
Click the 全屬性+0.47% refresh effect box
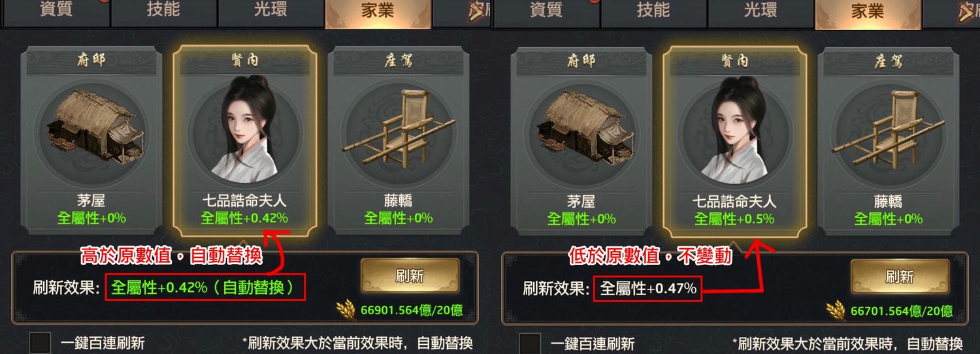point(647,287)
